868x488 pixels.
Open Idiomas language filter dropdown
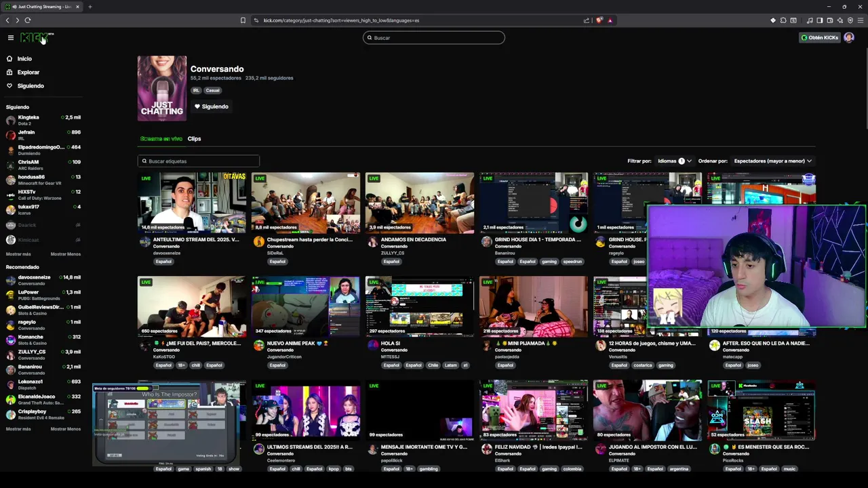[674, 161]
